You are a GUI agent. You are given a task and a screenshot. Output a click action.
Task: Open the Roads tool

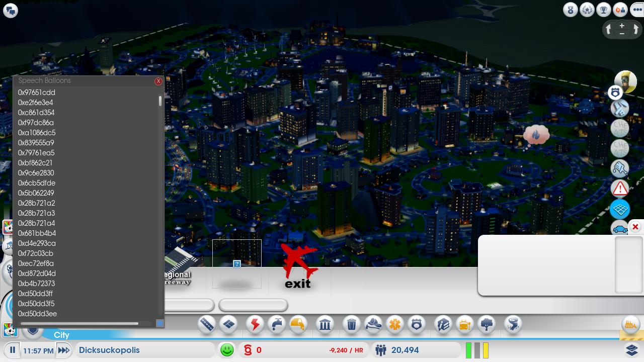pyautogui.click(x=207, y=324)
